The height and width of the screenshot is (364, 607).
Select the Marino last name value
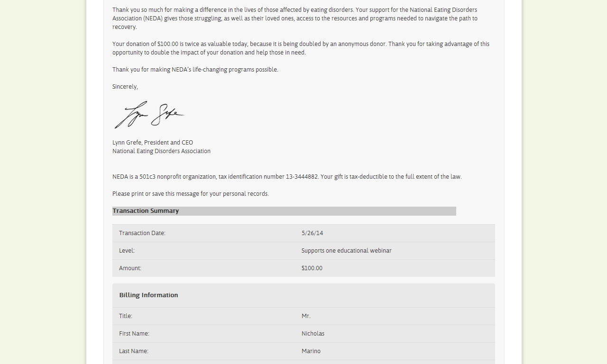coord(311,351)
